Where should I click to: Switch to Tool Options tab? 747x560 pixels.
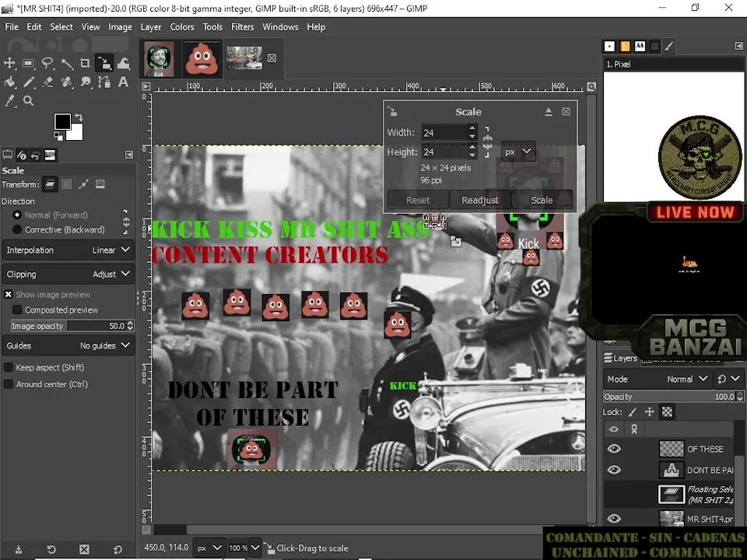tap(8, 156)
